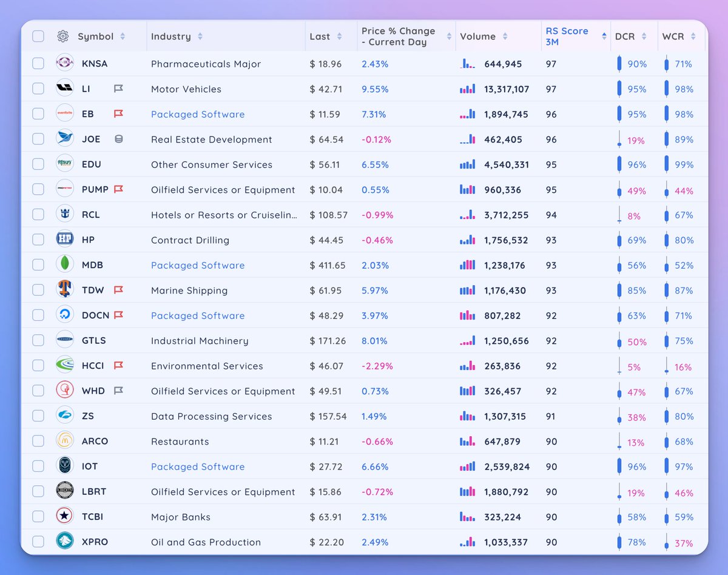
Task: Click the red flag next to EB
Action: coord(118,114)
